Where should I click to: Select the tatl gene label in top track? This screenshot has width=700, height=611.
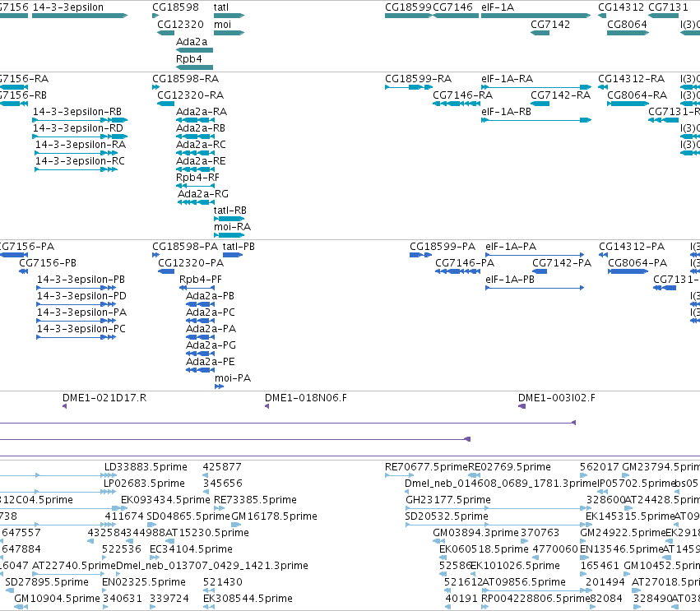coord(221,7)
